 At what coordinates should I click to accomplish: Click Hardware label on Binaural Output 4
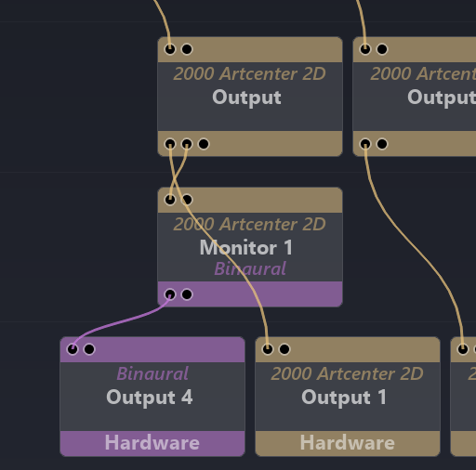pos(152,443)
